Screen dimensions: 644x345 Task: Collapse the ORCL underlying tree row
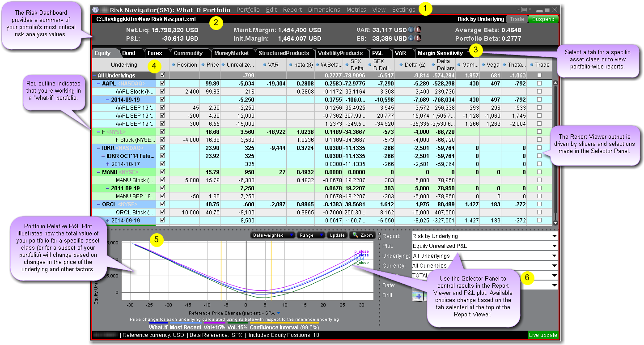point(97,204)
